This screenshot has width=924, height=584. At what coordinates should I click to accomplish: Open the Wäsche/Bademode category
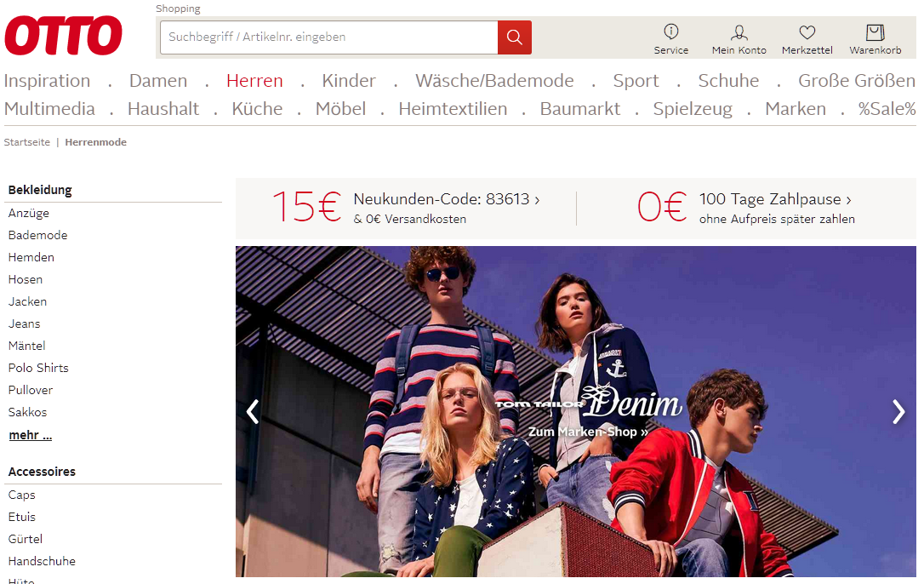(494, 80)
